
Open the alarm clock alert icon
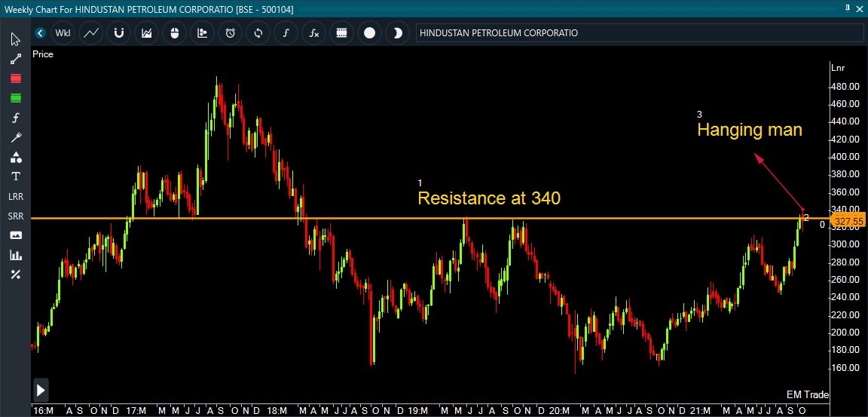pyautogui.click(x=231, y=33)
